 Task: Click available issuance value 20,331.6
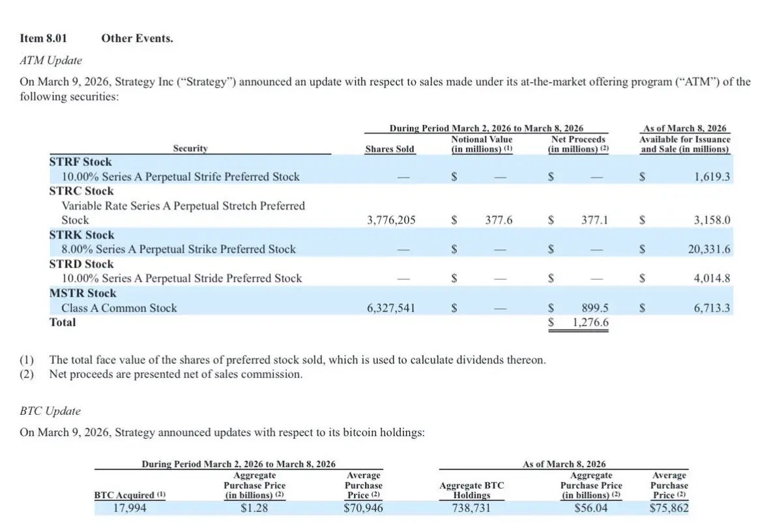[x=710, y=249]
